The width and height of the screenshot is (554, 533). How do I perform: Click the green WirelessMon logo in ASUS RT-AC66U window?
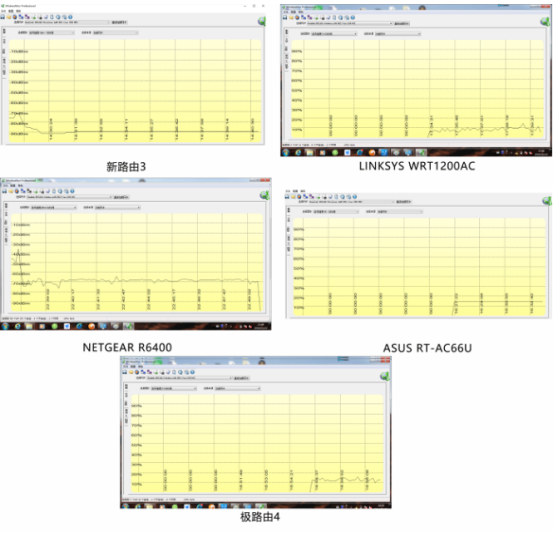pos(547,201)
